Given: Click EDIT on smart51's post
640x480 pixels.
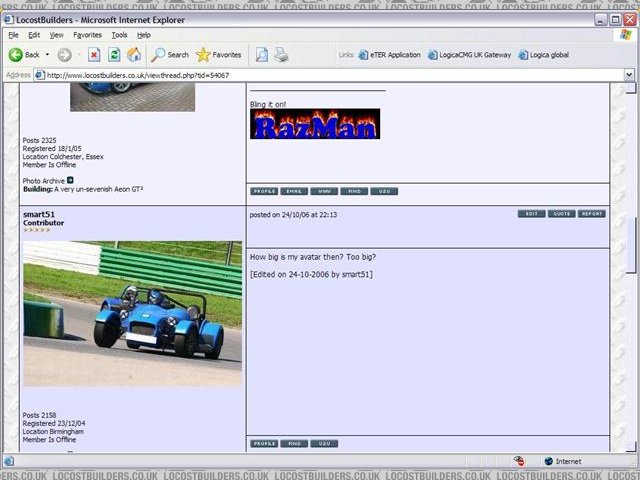Looking at the screenshot, I should tap(531, 214).
